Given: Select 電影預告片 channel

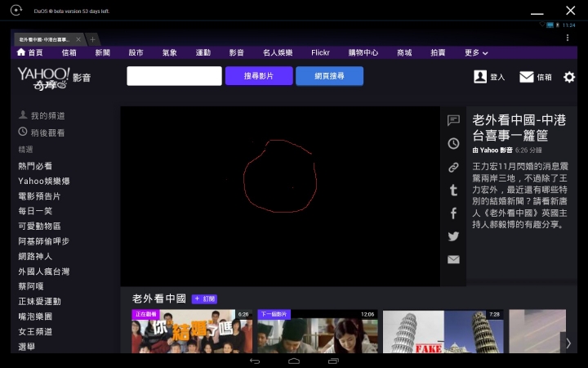Looking at the screenshot, I should coord(39,196).
